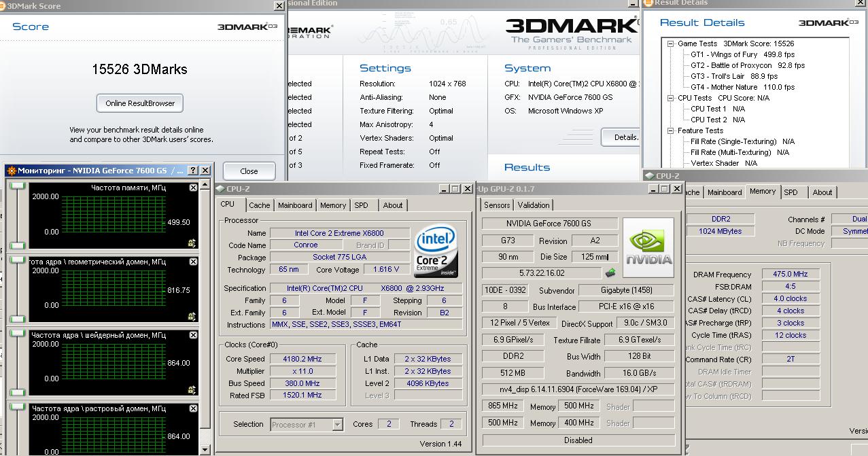868x456 pixels.
Task: Open the Mainboard tab in rear CPU-Z window
Action: coord(725,192)
